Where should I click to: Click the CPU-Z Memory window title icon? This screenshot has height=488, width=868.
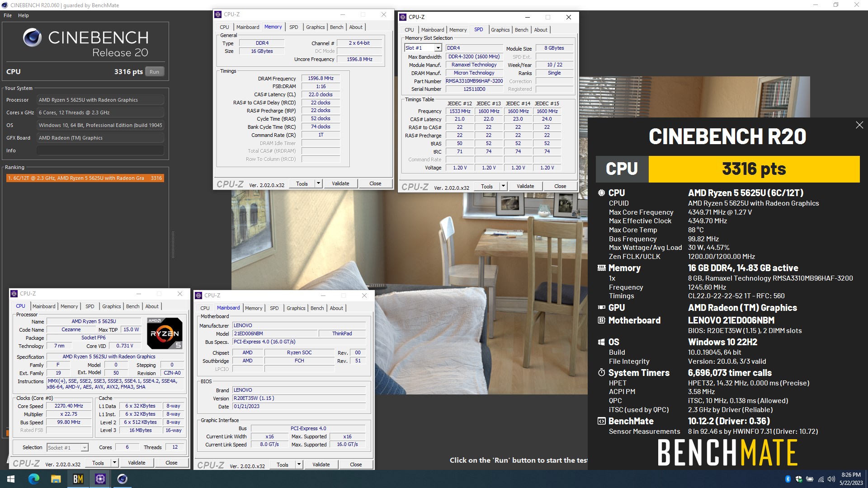218,14
